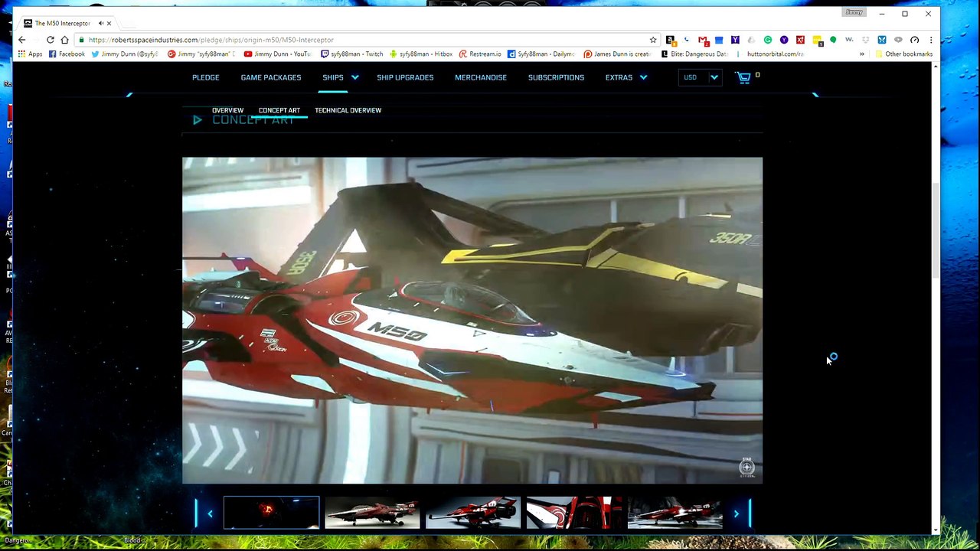Open the Facebook bookmark
The height and width of the screenshot is (551, 980).
[67, 54]
